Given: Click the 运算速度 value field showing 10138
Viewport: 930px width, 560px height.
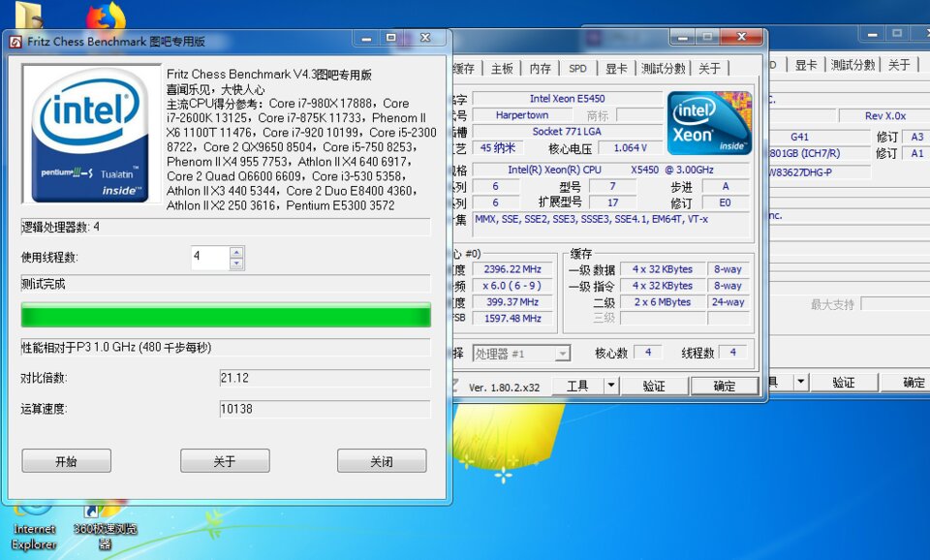Looking at the screenshot, I should [325, 409].
